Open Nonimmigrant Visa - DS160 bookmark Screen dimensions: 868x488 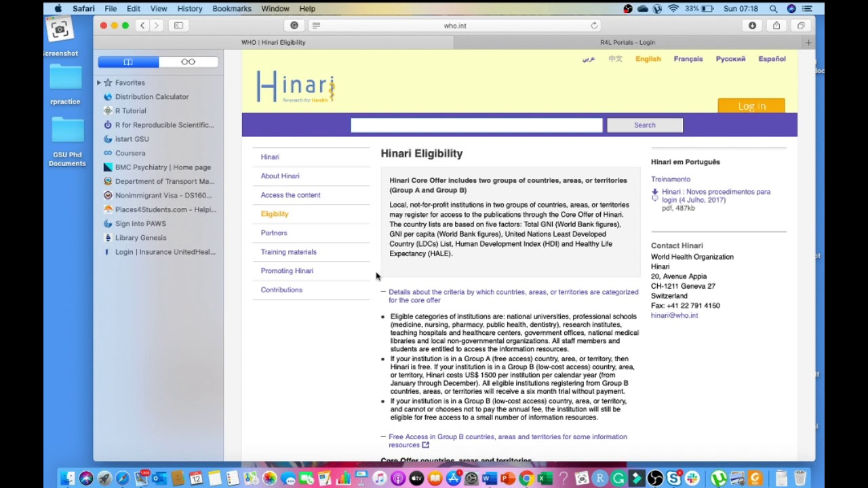pyautogui.click(x=163, y=195)
